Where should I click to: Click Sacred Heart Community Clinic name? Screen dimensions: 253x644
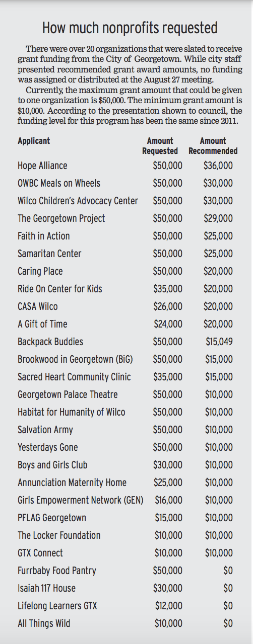tap(74, 377)
